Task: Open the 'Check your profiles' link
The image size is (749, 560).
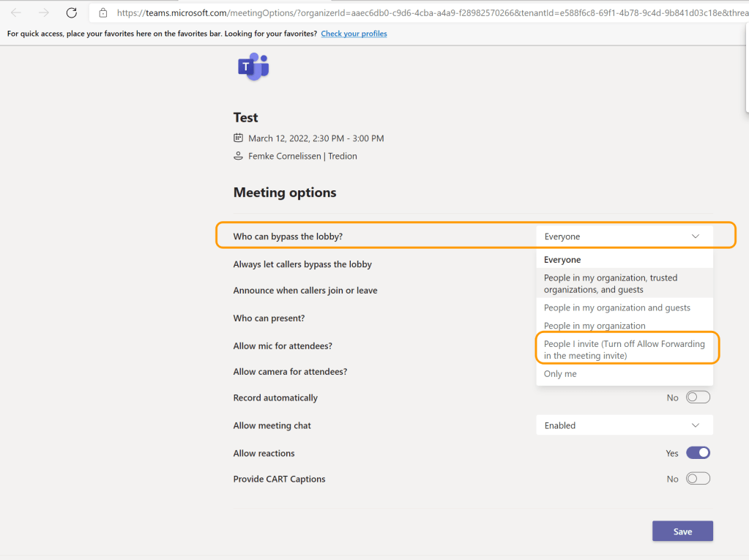Action: pyautogui.click(x=354, y=34)
